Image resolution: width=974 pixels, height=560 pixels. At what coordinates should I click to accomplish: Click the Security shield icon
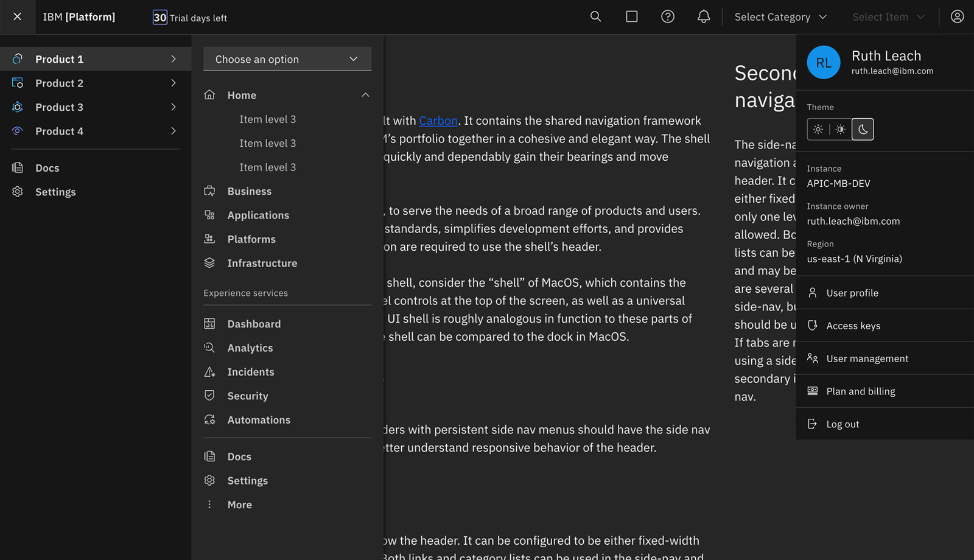click(x=209, y=396)
